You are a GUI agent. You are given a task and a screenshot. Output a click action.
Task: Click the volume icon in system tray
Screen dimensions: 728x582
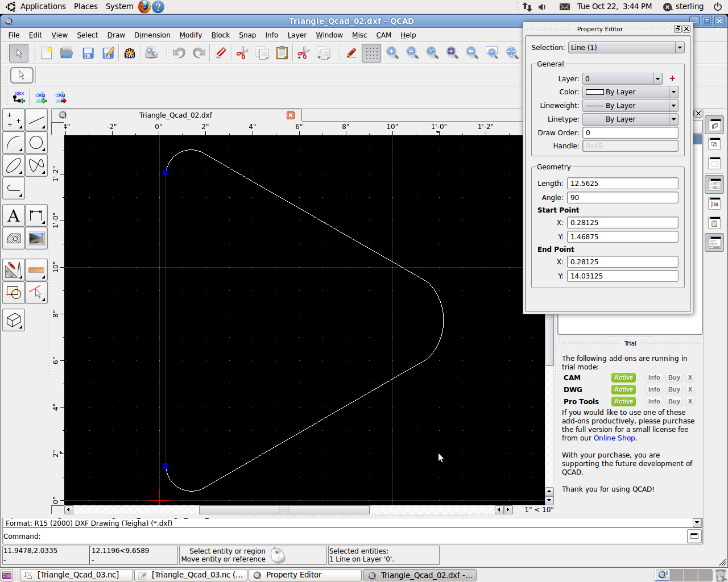pyautogui.click(x=542, y=7)
